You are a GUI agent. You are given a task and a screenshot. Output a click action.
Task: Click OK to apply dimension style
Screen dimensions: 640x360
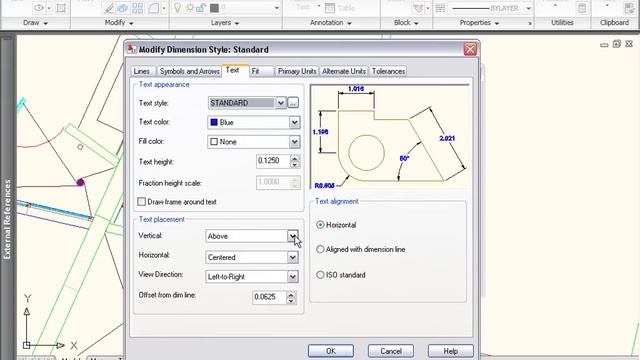tap(331, 351)
